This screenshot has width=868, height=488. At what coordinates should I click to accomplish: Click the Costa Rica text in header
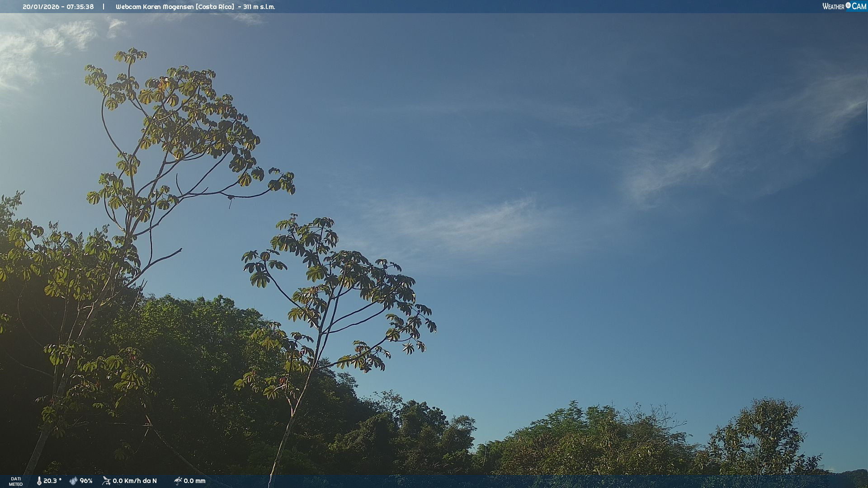[x=215, y=7]
